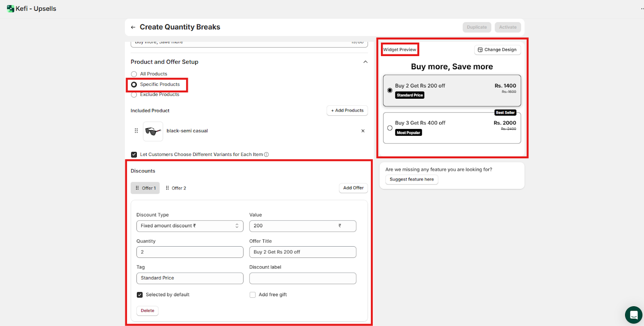Remove the black-semi casual product with X
This screenshot has width=644, height=326.
coord(363,131)
